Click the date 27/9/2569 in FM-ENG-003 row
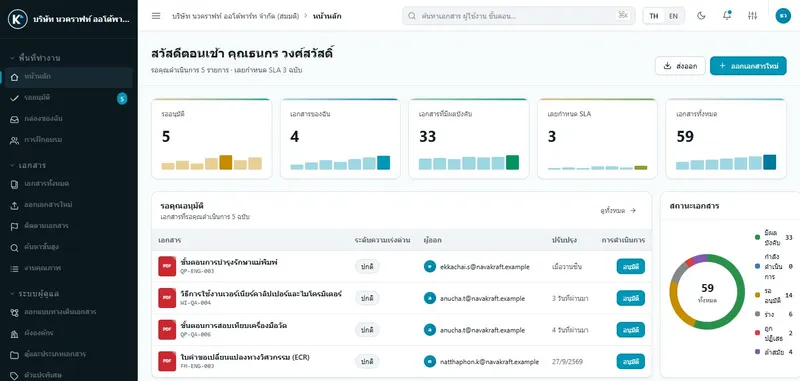Image resolution: width=800 pixels, height=381 pixels. 567,362
